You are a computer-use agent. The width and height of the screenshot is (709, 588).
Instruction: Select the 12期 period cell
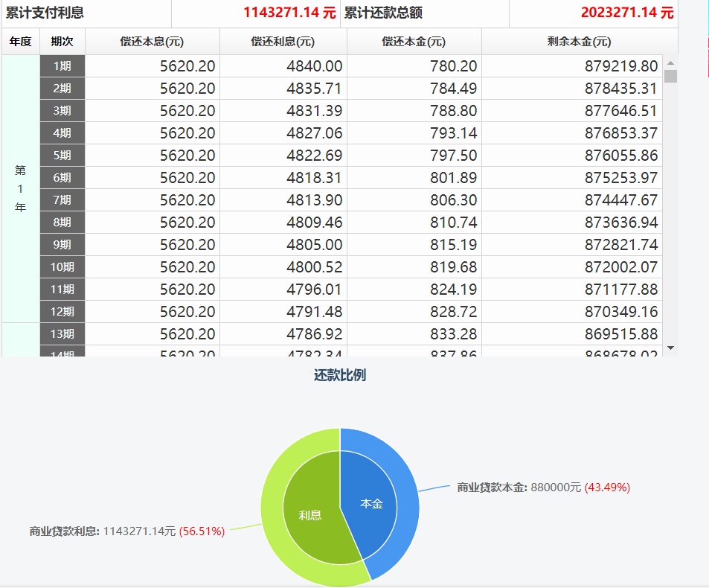(x=62, y=312)
